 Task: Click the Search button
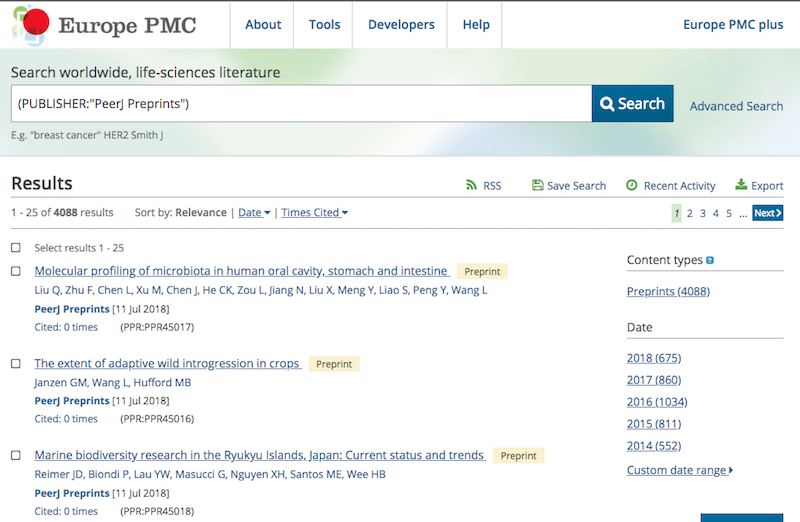pyautogui.click(x=633, y=104)
